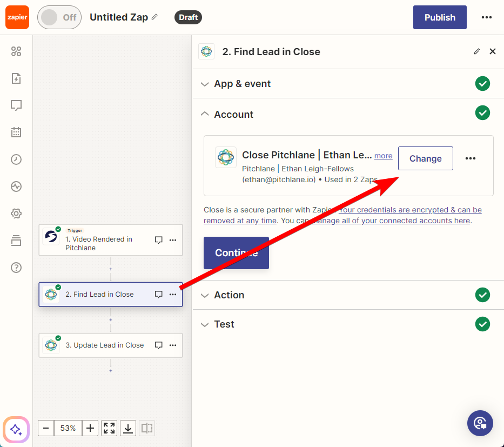Click the Publish button
Image resolution: width=504 pixels, height=447 pixels.
click(440, 17)
